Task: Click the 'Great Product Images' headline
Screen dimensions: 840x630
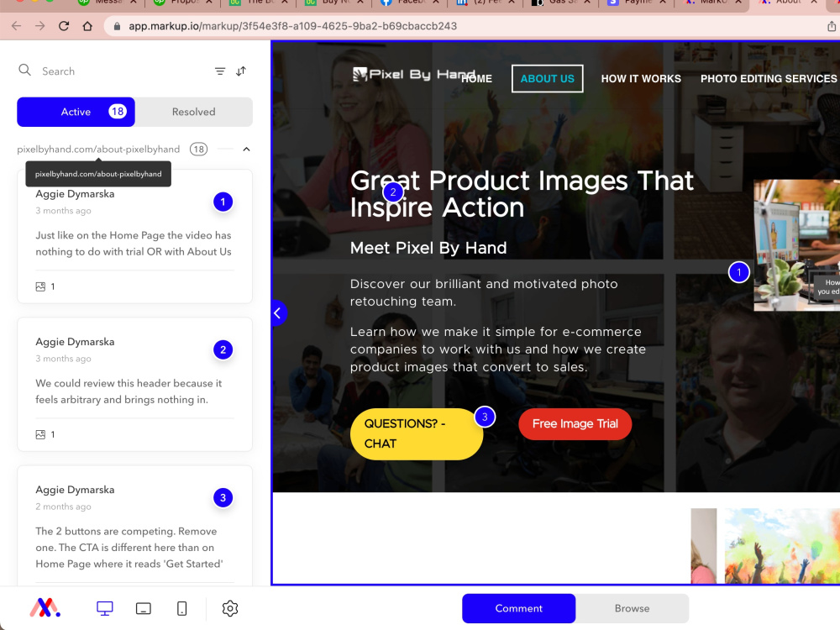Action: pyautogui.click(x=522, y=194)
